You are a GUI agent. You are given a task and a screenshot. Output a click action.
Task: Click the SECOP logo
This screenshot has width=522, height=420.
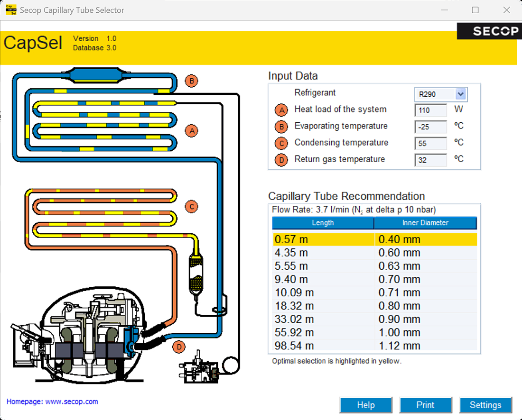coord(489,31)
